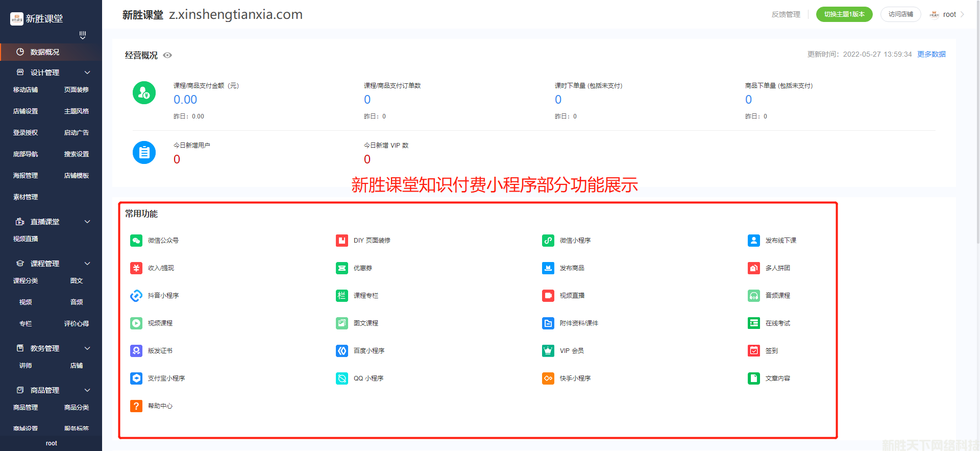Select 数据概况 in the sidebar
The image size is (980, 451).
(x=45, y=52)
